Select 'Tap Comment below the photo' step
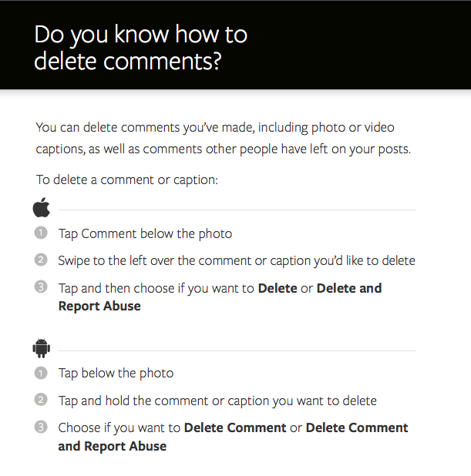Viewport: 471px width, 476px height. (145, 233)
